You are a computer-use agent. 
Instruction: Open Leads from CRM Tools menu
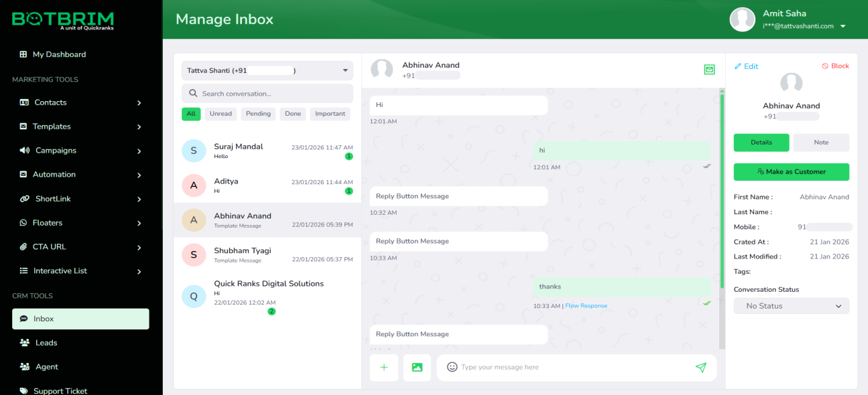pyautogui.click(x=46, y=343)
